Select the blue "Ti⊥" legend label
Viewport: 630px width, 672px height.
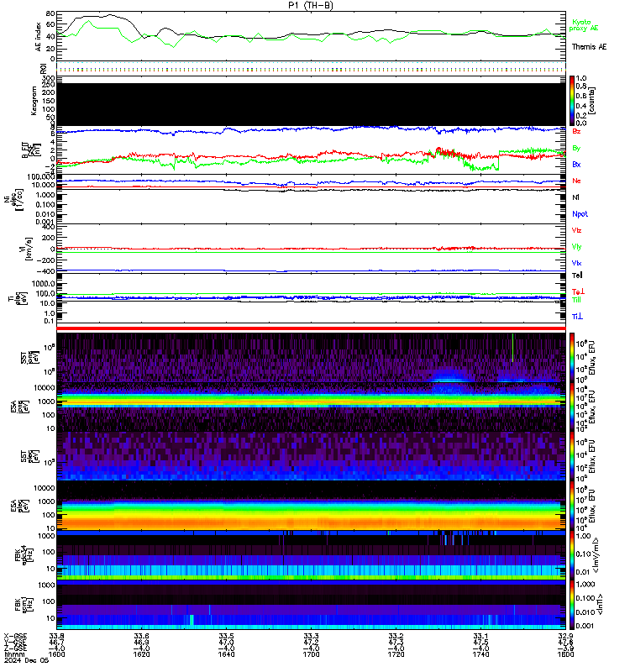[577, 317]
